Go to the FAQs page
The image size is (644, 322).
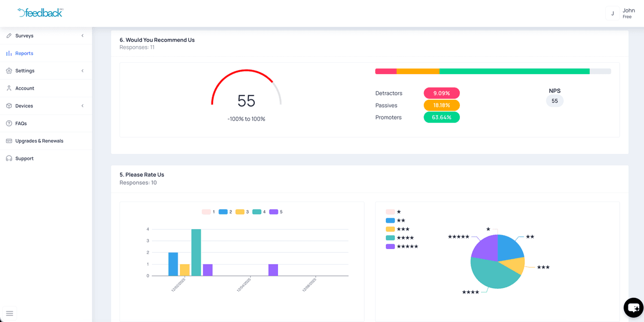[21, 123]
